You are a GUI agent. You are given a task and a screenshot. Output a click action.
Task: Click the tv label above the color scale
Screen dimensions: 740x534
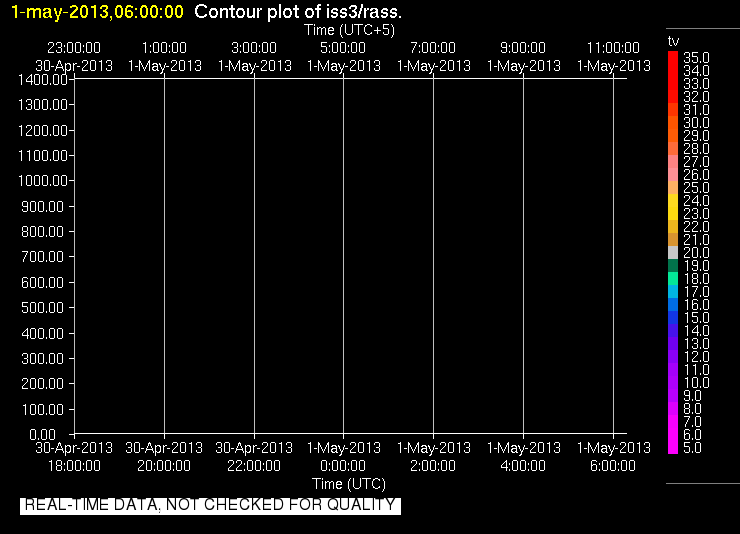point(673,42)
